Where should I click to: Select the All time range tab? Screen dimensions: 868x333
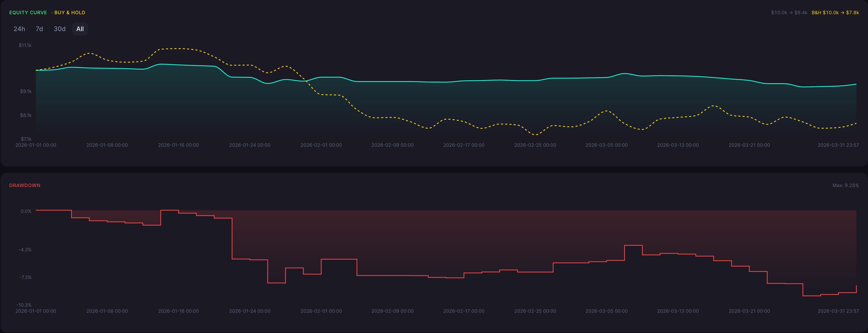[80, 29]
